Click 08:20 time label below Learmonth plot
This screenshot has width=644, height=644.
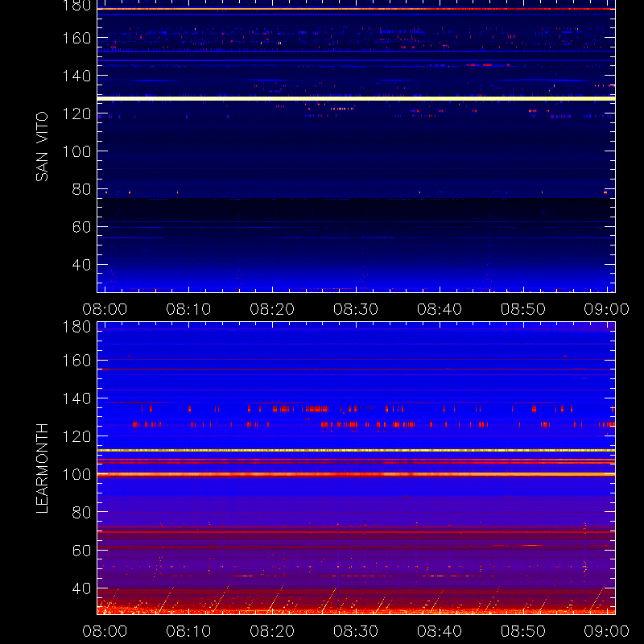(x=272, y=631)
